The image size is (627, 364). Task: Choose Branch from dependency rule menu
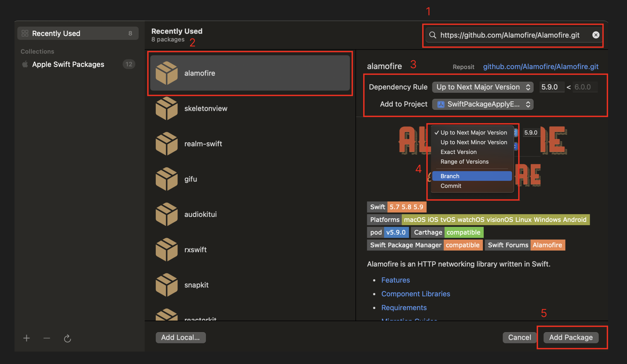472,176
